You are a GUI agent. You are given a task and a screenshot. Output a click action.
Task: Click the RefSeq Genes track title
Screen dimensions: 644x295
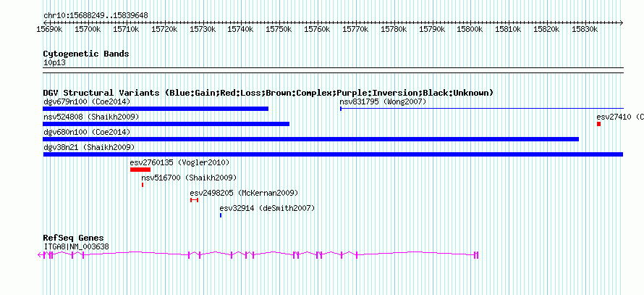point(73,238)
